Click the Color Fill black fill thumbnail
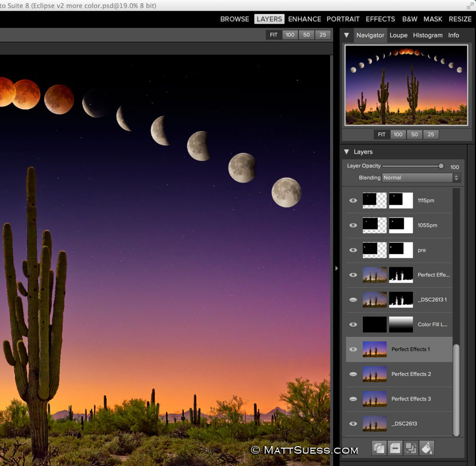Screen dimensions: 476x466 [375, 325]
